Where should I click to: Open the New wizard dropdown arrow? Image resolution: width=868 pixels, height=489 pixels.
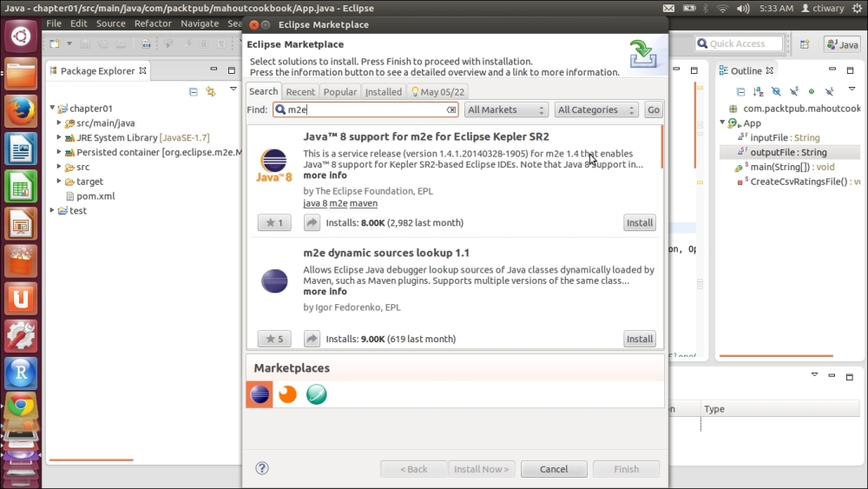pyautogui.click(x=69, y=43)
